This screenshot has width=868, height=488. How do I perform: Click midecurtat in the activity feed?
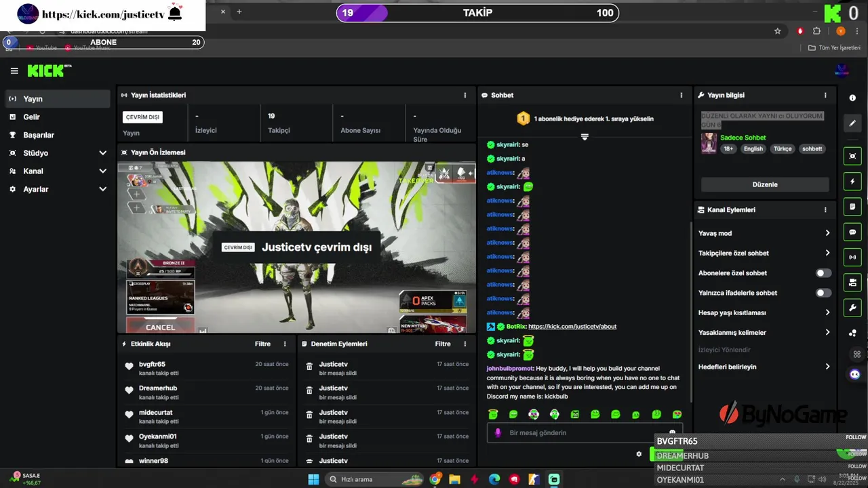[156, 413]
